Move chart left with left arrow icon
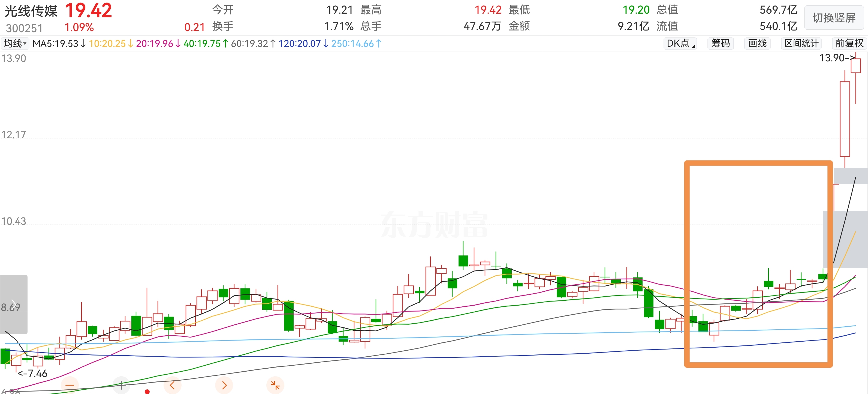The height and width of the screenshot is (394, 868). [x=172, y=385]
